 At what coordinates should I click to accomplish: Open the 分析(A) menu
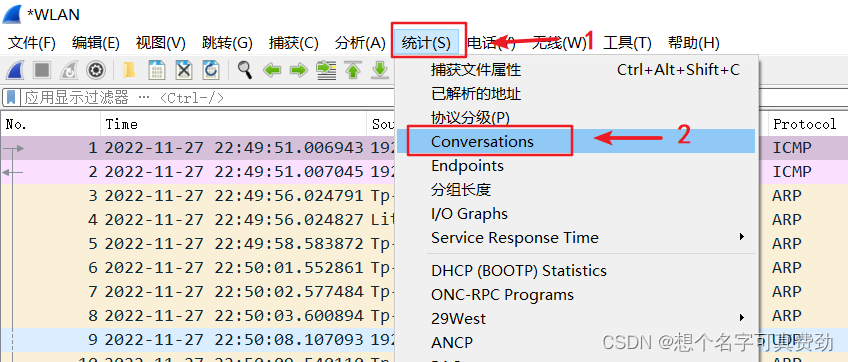click(360, 43)
